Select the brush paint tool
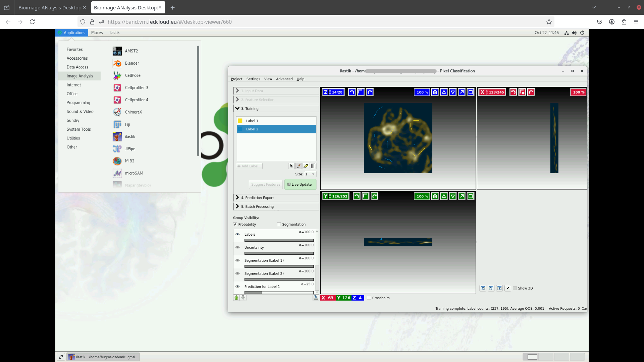Viewport: 644px width, 362px height. tap(299, 166)
